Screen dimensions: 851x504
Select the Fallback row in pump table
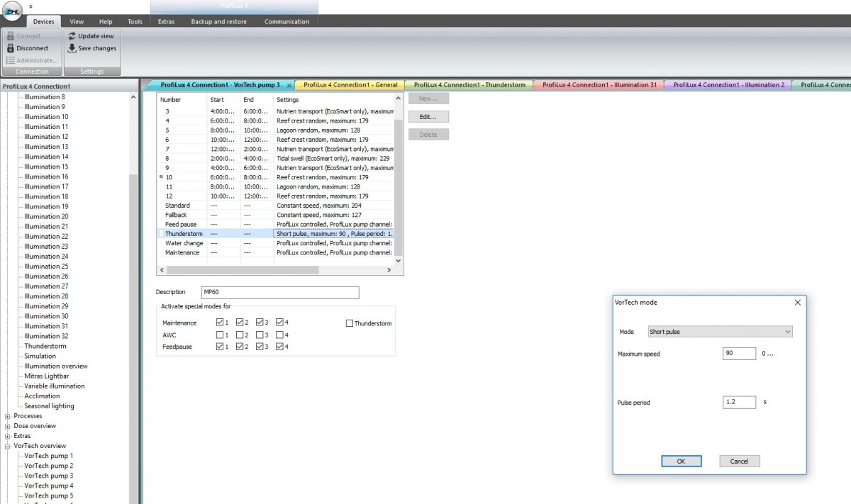(275, 215)
